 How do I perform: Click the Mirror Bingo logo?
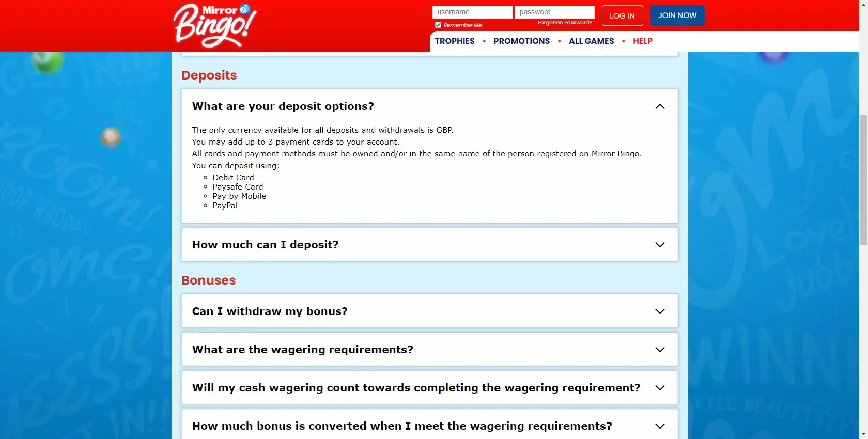(215, 26)
